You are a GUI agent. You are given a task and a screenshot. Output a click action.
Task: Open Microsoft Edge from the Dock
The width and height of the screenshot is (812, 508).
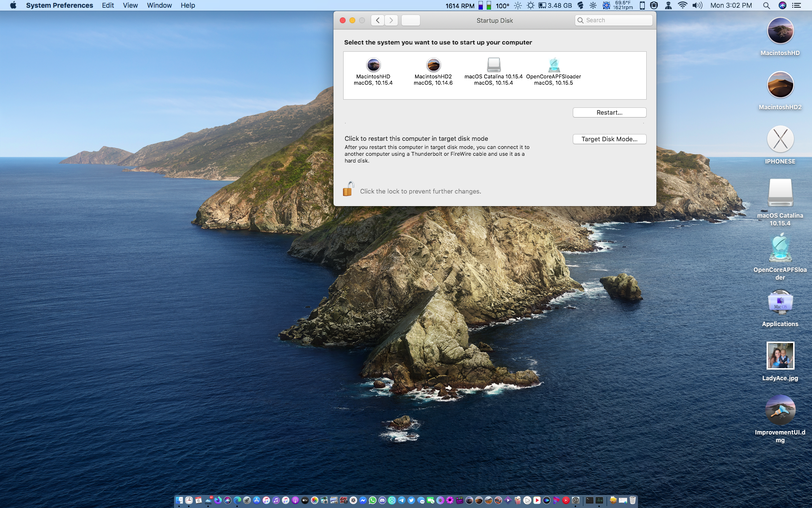tap(237, 500)
